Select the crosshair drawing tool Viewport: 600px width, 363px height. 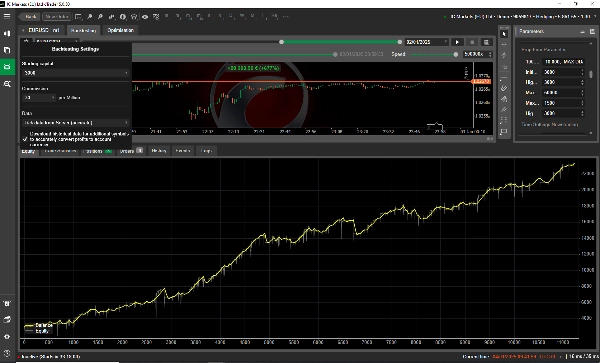(x=504, y=45)
